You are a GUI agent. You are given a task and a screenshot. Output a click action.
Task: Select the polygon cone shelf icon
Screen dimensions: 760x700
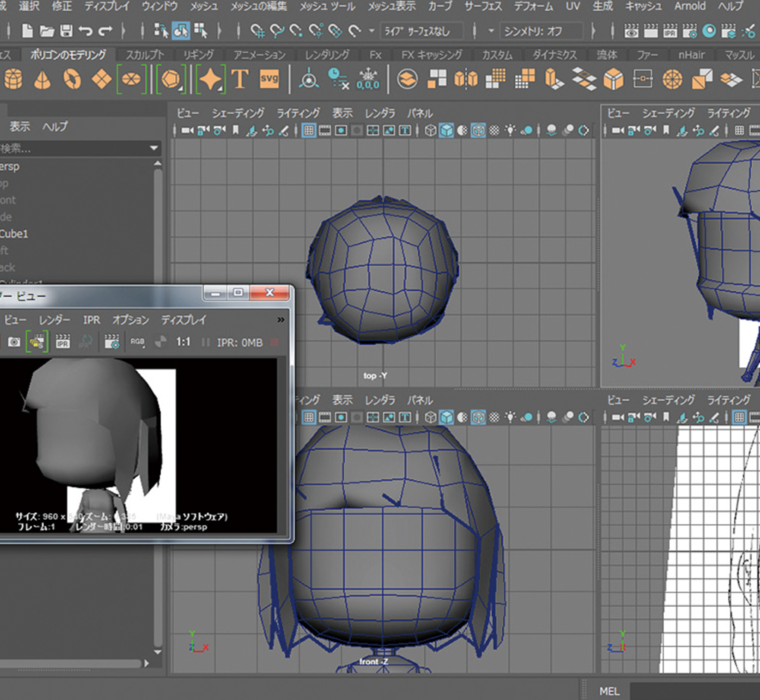(42, 80)
